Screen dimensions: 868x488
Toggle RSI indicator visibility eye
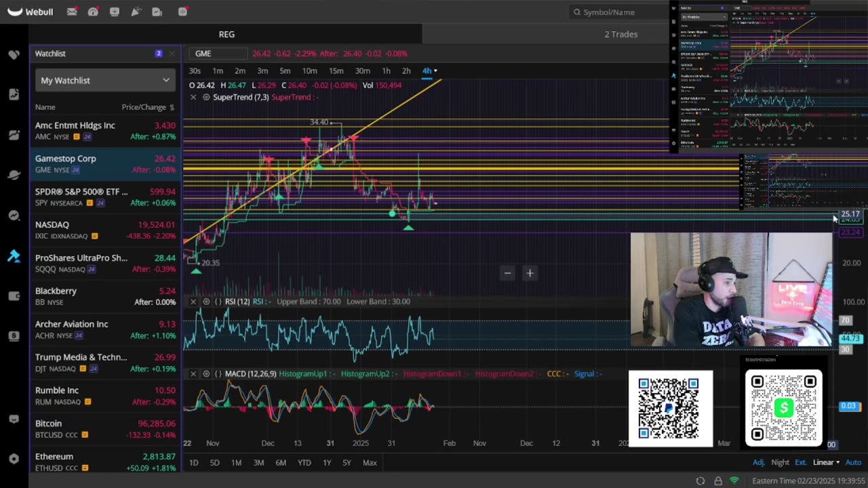click(206, 301)
